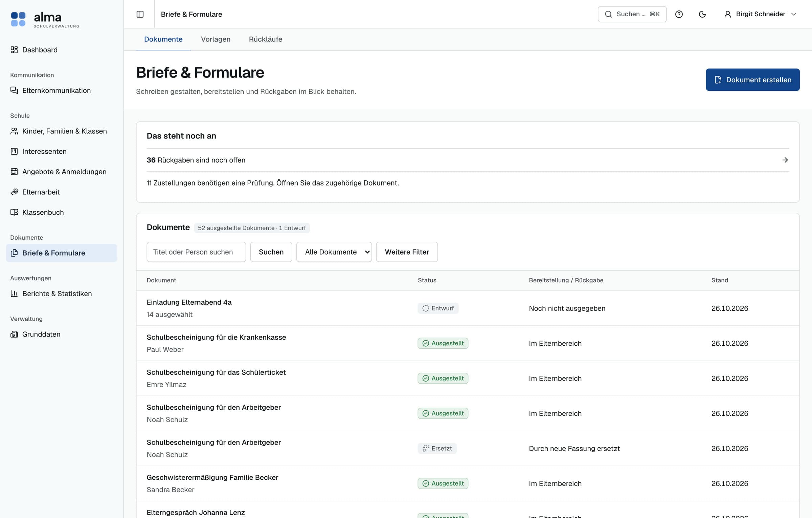Open Schulbescheinigung für das Schülerticket
The width and height of the screenshot is (812, 518).
(x=216, y=372)
